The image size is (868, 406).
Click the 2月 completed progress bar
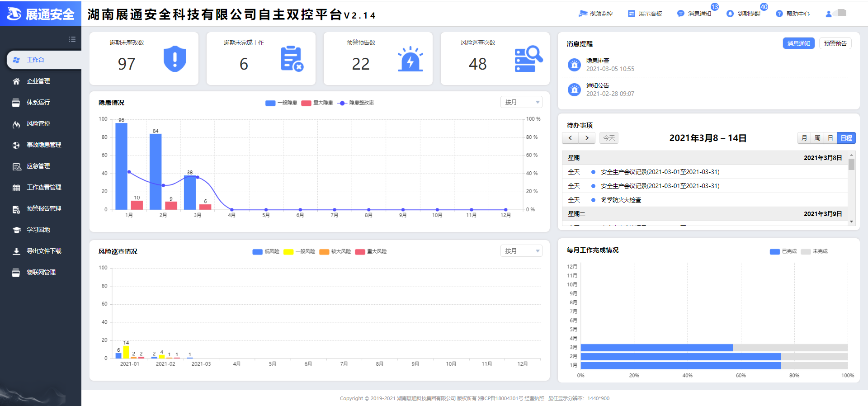(681, 357)
